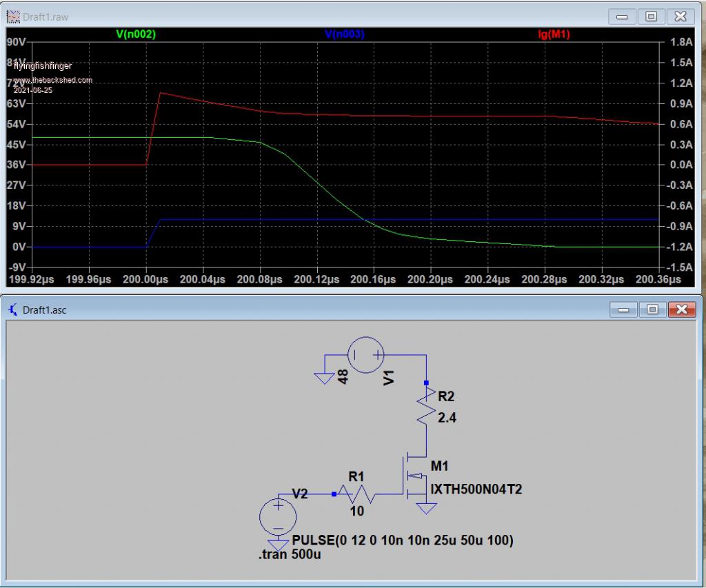706x588 pixels.
Task: Click the PULSE source parameters text
Action: (403, 540)
